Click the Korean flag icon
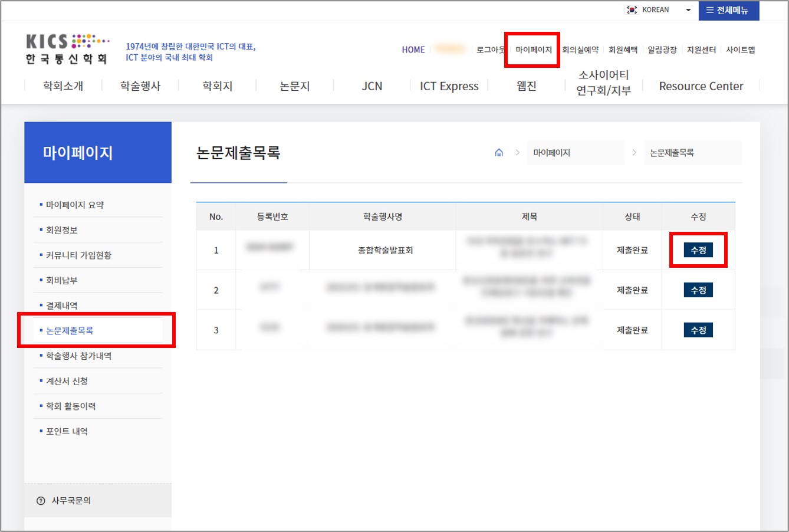Screen dimensions: 789x532 coord(632,10)
